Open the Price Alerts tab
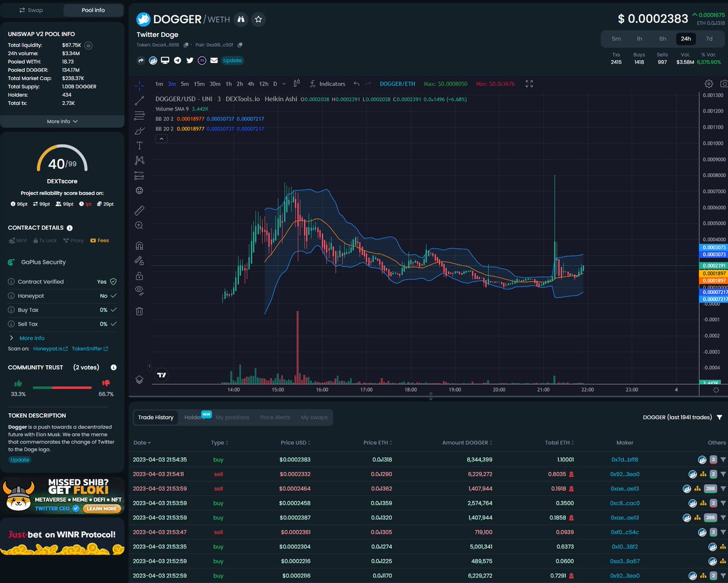The height and width of the screenshot is (583, 728). 275,417
